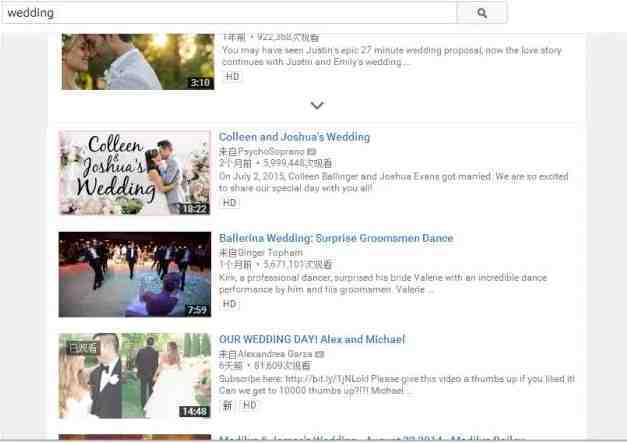
Task: Open Justin and Emily wedding thumbnail
Action: point(138,62)
